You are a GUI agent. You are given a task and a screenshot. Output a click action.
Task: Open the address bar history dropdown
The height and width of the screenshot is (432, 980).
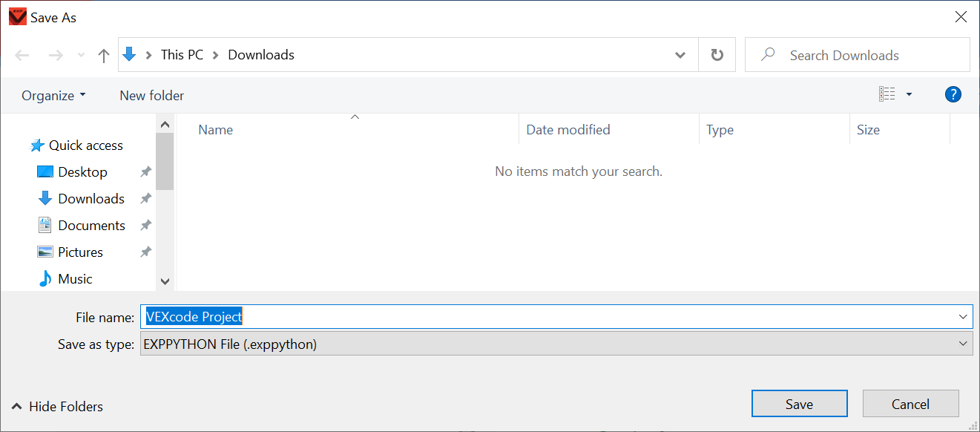pos(680,55)
